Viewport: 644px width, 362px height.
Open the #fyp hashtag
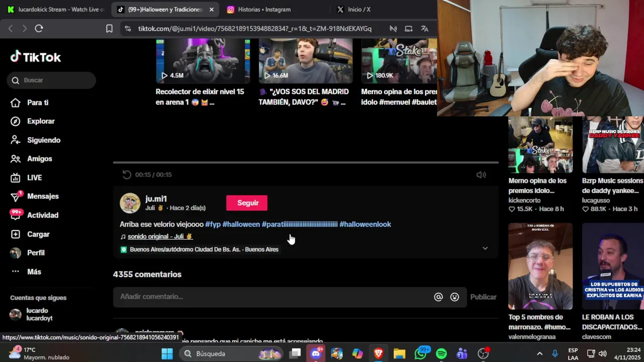pyautogui.click(x=213, y=224)
